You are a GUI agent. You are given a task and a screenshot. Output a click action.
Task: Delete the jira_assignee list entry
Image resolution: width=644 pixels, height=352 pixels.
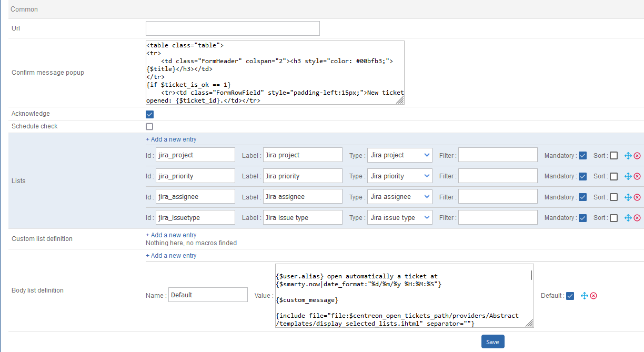(x=637, y=197)
